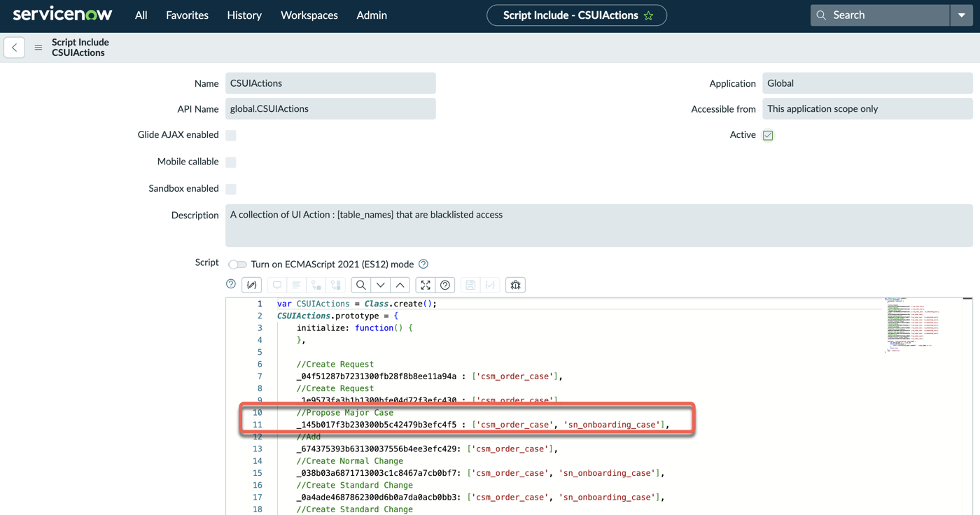Open the Workspaces menu
Viewport: 980px width, 515px height.
pyautogui.click(x=309, y=15)
